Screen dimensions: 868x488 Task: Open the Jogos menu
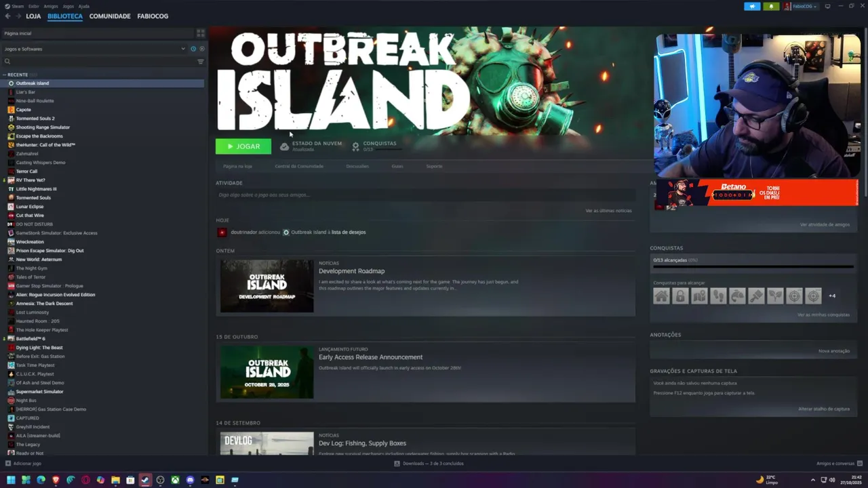coord(68,6)
